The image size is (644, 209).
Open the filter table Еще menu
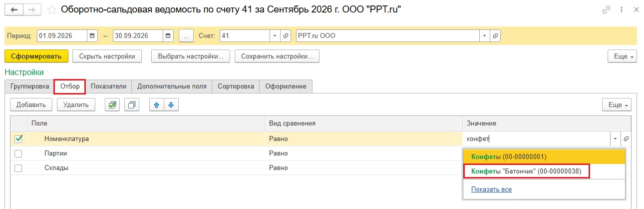(x=617, y=104)
